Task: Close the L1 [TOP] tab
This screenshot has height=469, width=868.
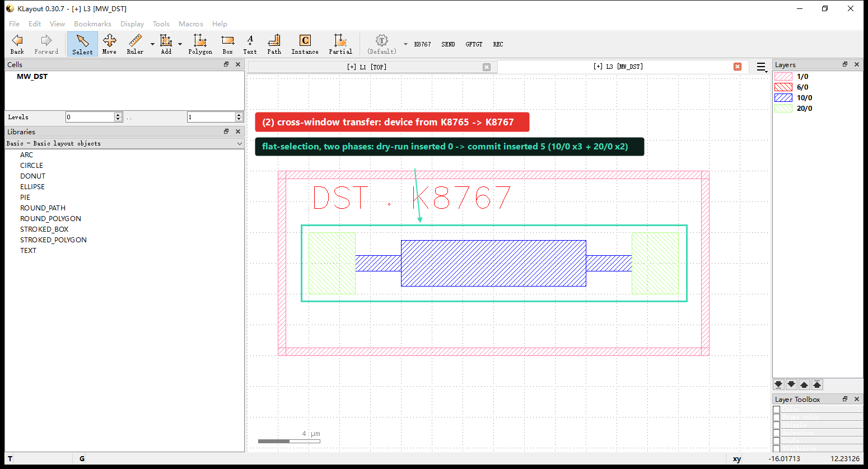Action: tap(487, 67)
